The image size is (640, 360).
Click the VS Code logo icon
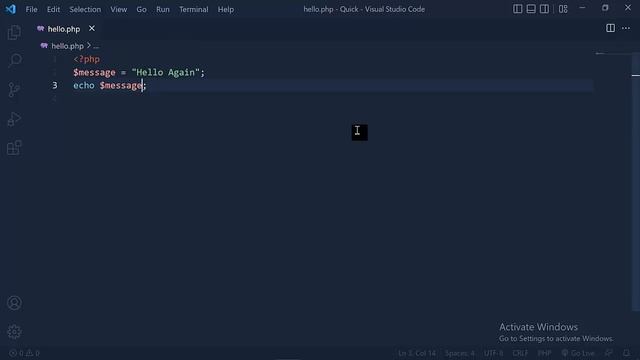click(x=11, y=9)
